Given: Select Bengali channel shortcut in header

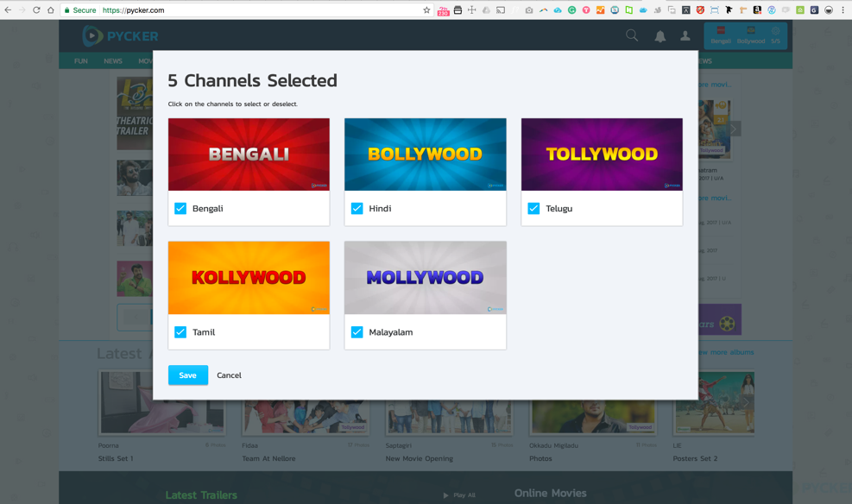Looking at the screenshot, I should [x=721, y=35].
